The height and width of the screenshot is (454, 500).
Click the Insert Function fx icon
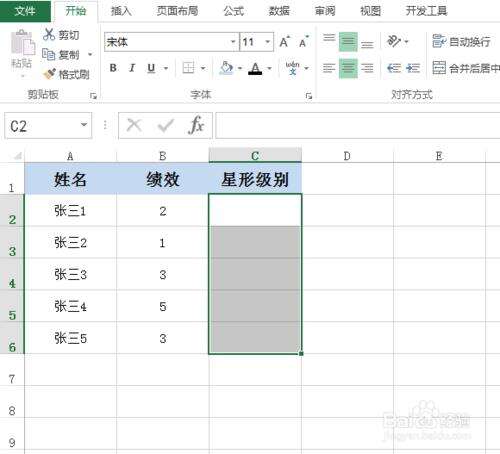[196, 125]
